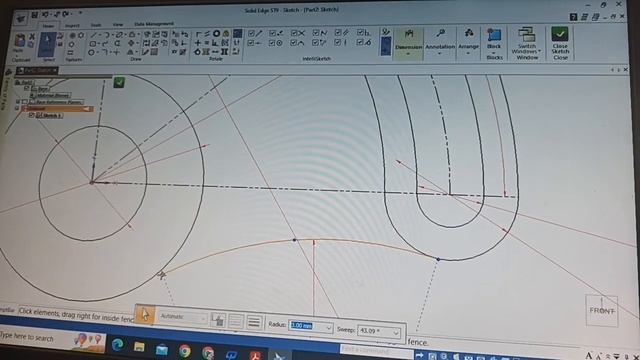Screen dimensions: 640x360
Task: Click the Help question mark icon
Action: 573,17
